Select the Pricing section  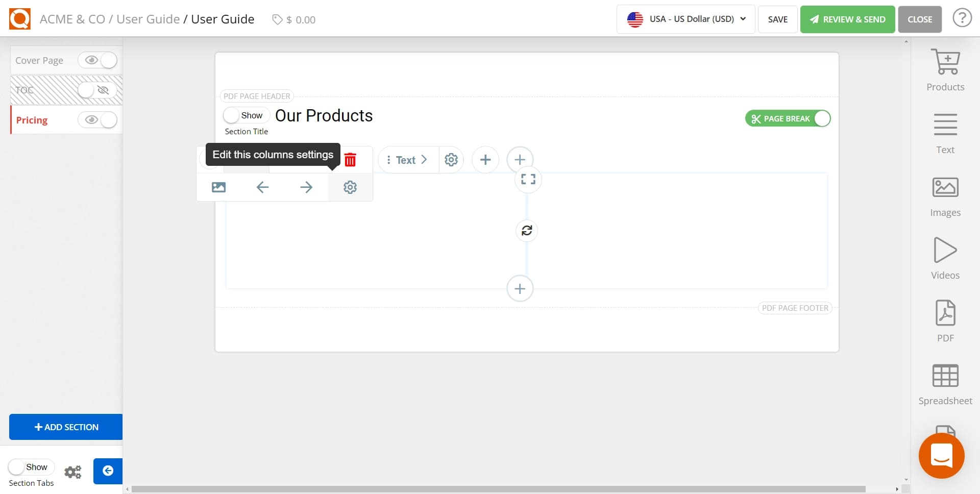32,120
